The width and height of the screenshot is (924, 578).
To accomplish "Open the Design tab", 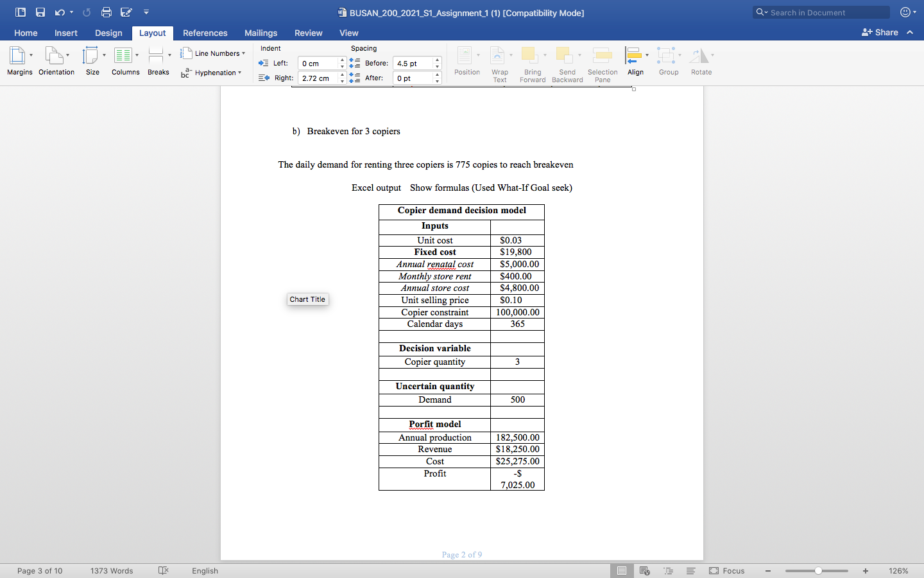I will click(x=108, y=33).
